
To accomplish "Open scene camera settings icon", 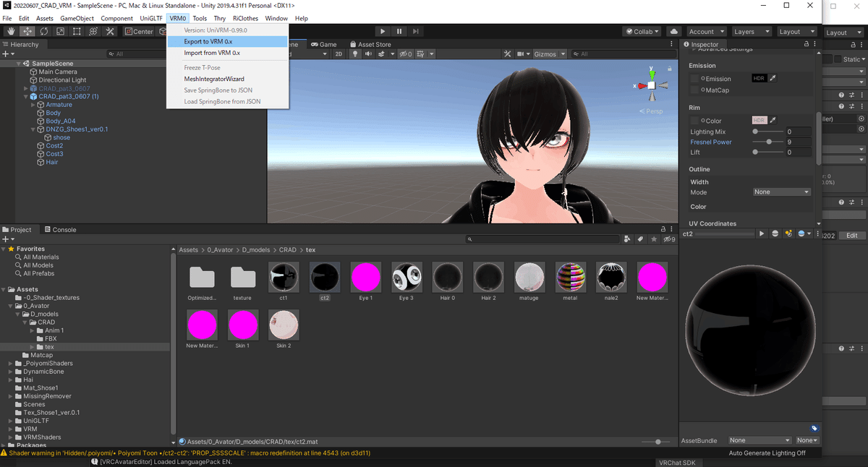I will click(x=524, y=53).
